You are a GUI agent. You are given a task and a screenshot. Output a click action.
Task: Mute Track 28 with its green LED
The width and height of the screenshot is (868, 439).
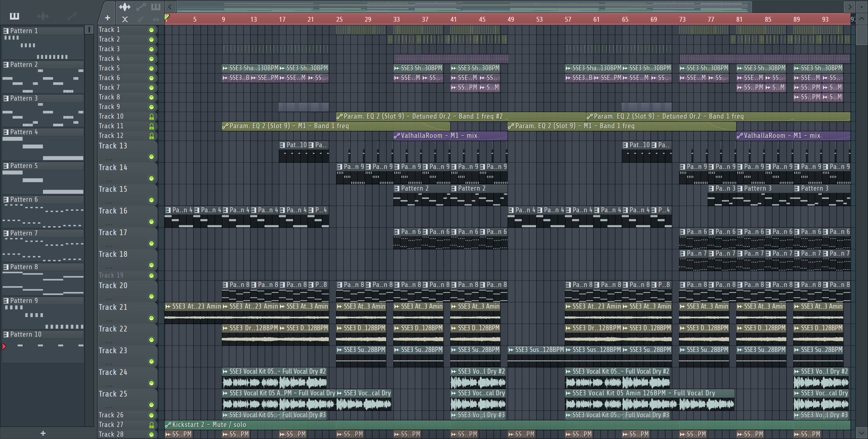tap(152, 434)
